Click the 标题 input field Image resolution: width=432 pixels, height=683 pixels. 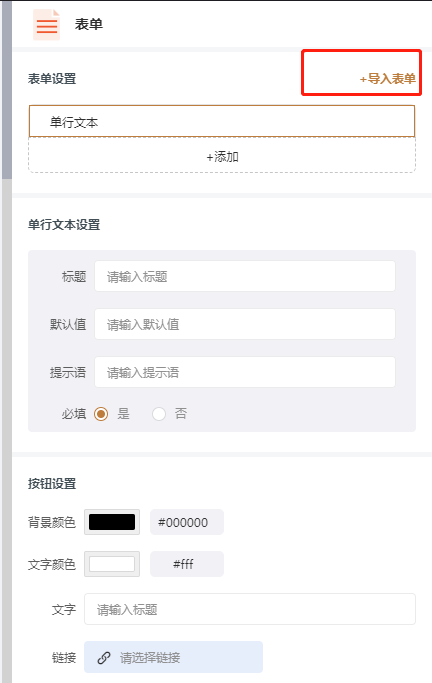[x=245, y=276]
